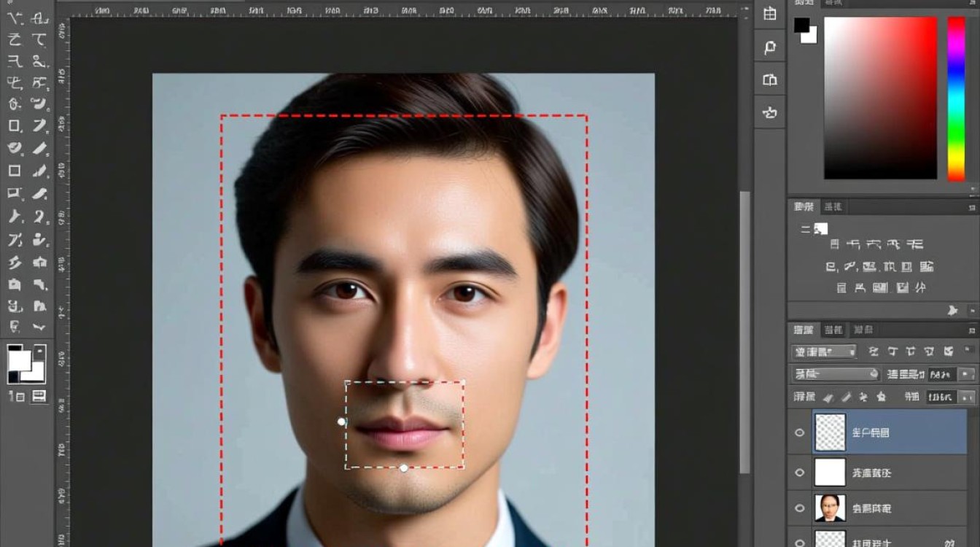Select the white background swatch in the color panel
The width and height of the screenshot is (980, 547).
[810, 36]
